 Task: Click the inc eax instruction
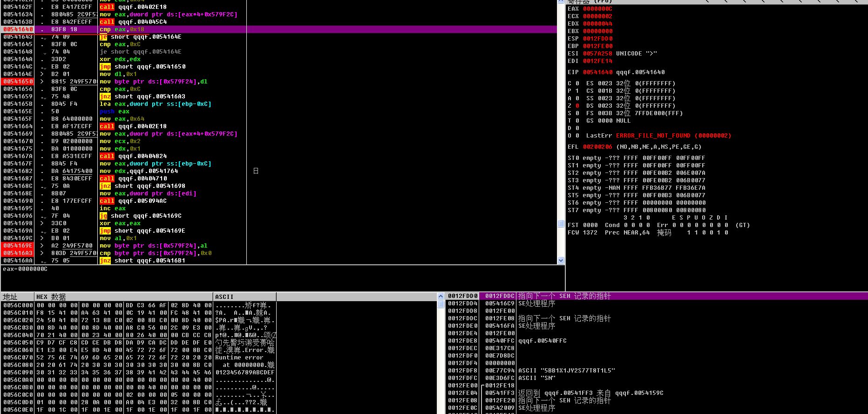pyautogui.click(x=113, y=208)
